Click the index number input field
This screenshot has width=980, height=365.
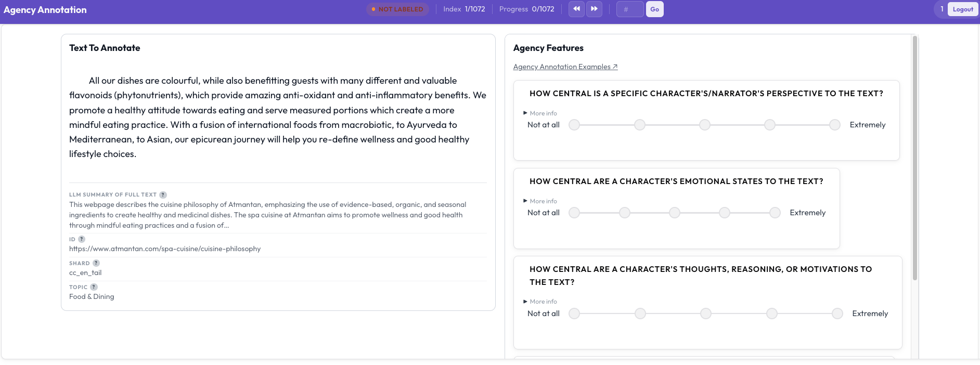click(x=630, y=9)
